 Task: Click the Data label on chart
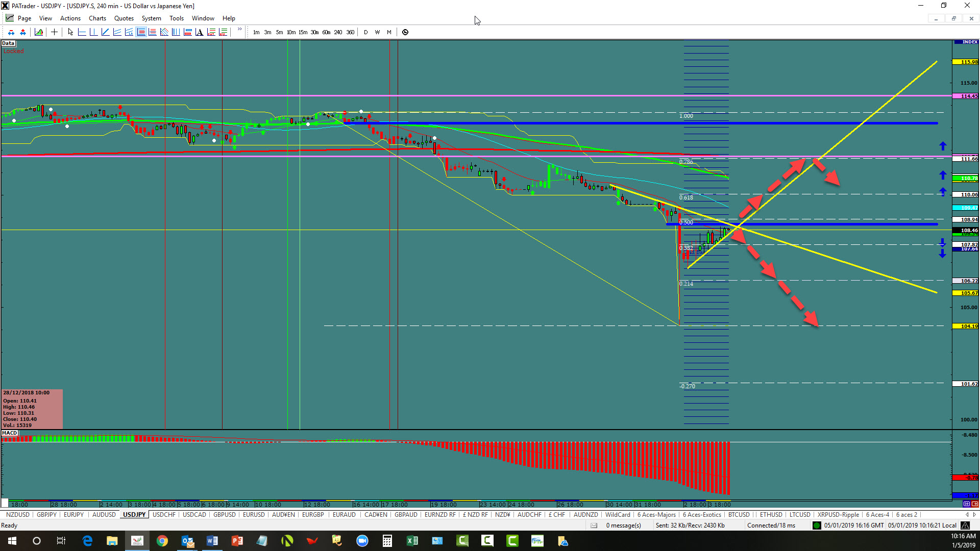[x=8, y=43]
